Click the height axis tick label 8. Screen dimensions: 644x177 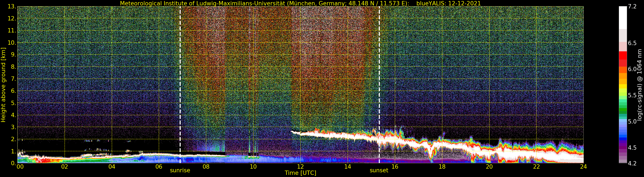point(14,67)
